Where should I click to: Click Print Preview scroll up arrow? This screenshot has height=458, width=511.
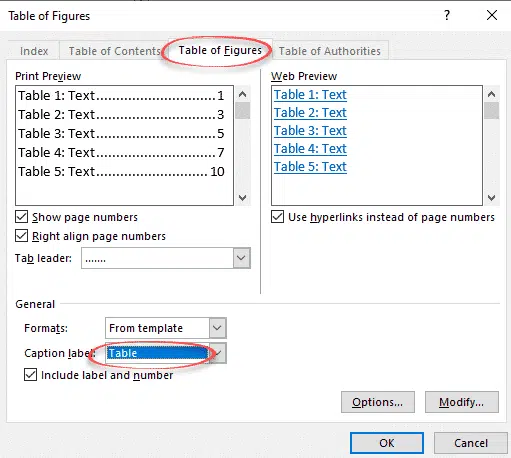243,94
